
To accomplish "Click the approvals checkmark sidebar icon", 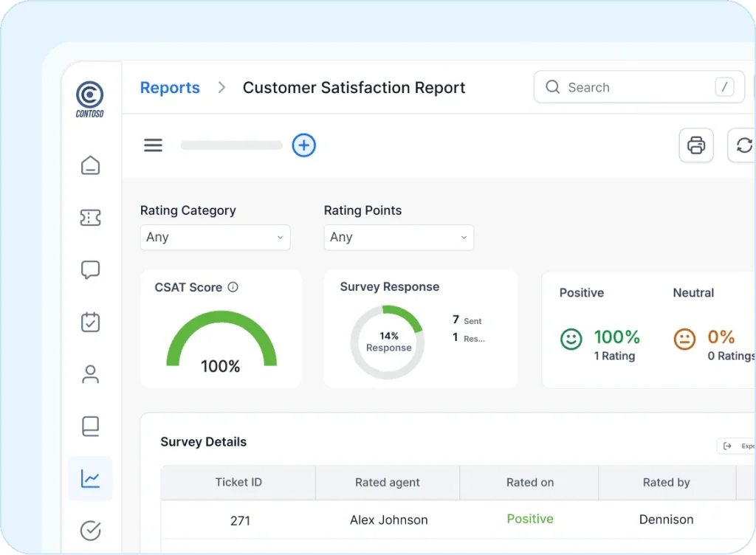I will click(90, 530).
